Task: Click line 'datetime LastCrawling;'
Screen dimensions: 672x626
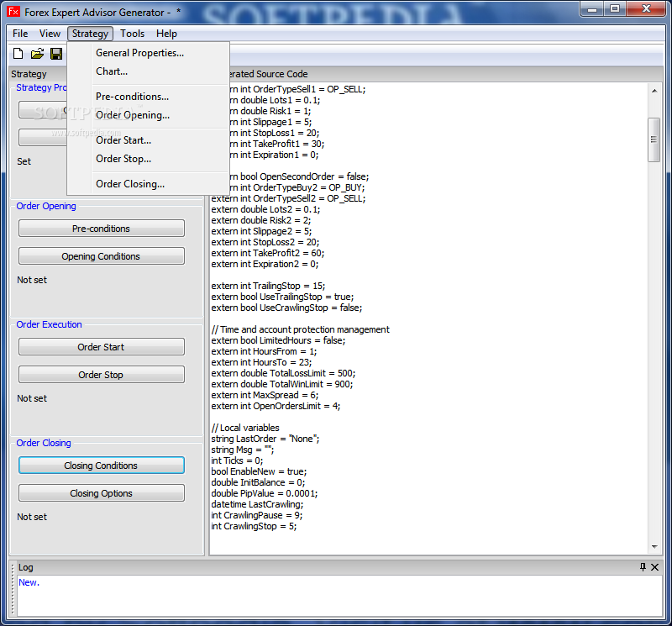Action: click(x=257, y=504)
